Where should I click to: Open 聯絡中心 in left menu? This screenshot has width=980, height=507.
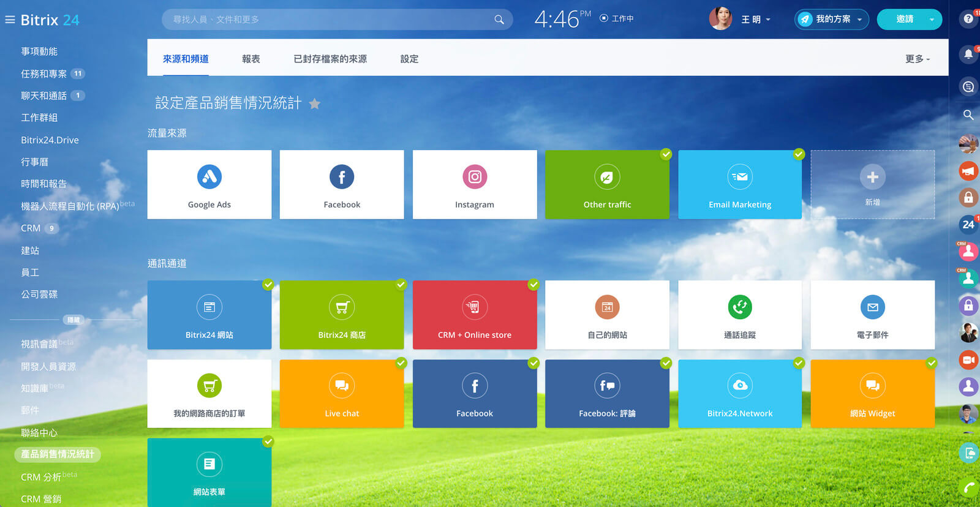[x=39, y=432]
